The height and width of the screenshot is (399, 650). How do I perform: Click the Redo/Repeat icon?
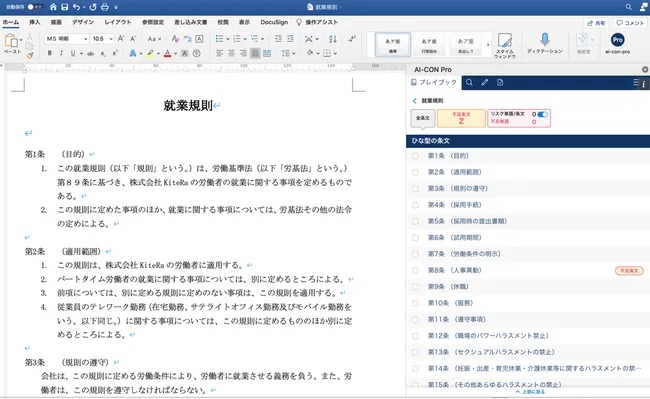pyautogui.click(x=93, y=7)
